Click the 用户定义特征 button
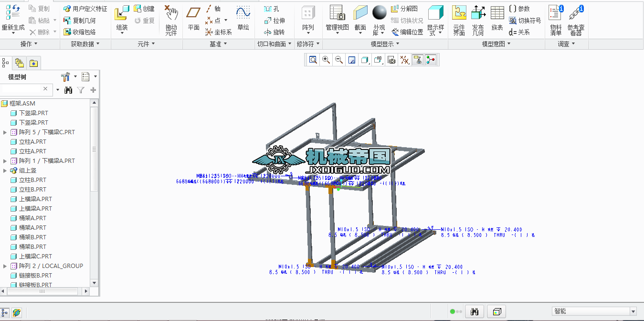 pyautogui.click(x=85, y=9)
